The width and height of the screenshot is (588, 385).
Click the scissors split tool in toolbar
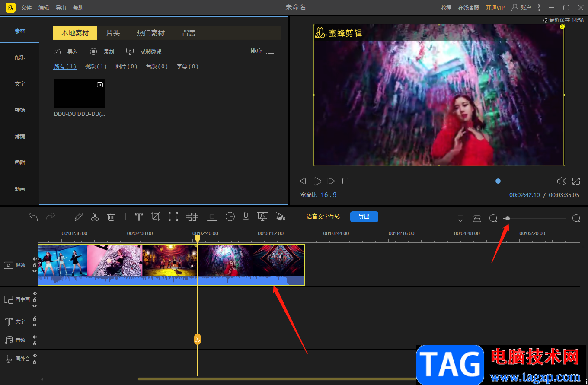point(95,217)
